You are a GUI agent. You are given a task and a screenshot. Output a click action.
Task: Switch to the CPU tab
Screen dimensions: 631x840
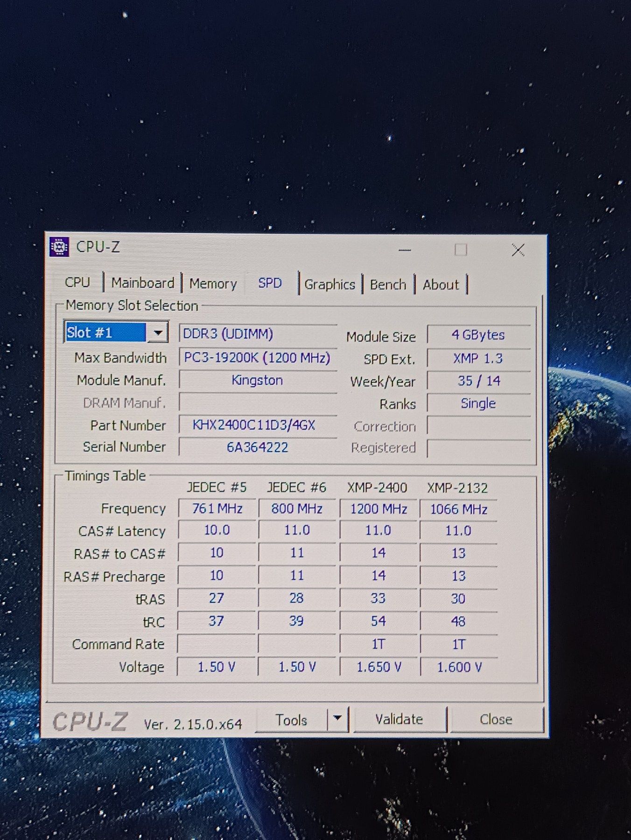[77, 283]
